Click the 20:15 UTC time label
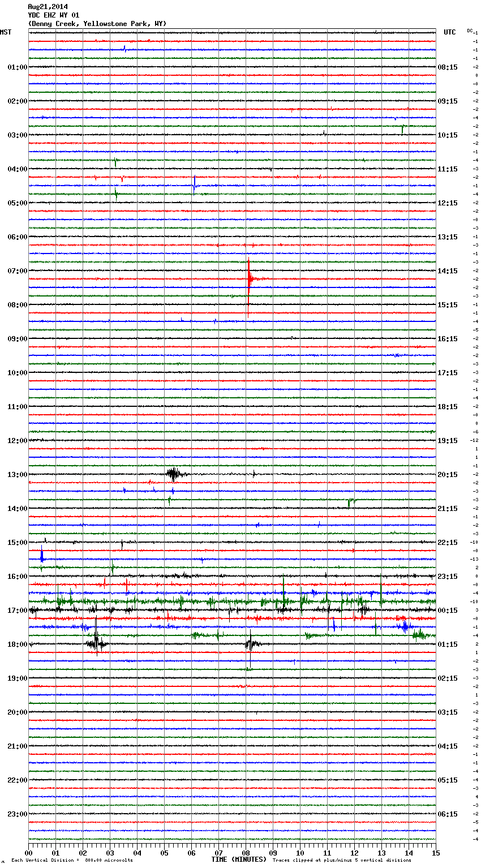Viewport: 481px width, 868px height. [448, 475]
